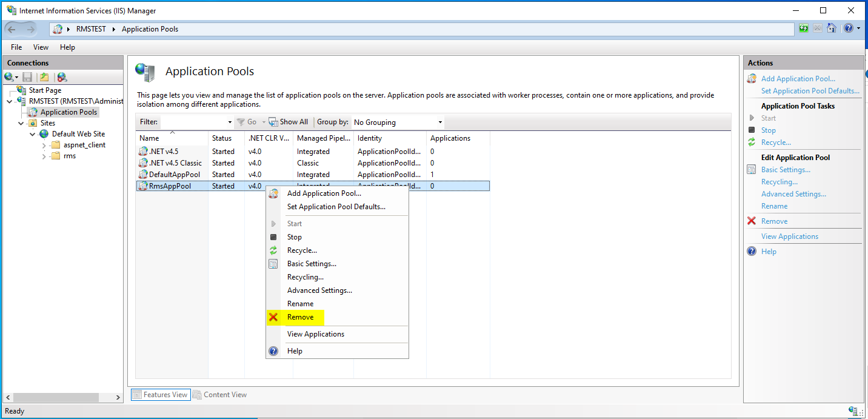Click the Recycle icon in context menu
The height and width of the screenshot is (419, 868).
tap(273, 250)
